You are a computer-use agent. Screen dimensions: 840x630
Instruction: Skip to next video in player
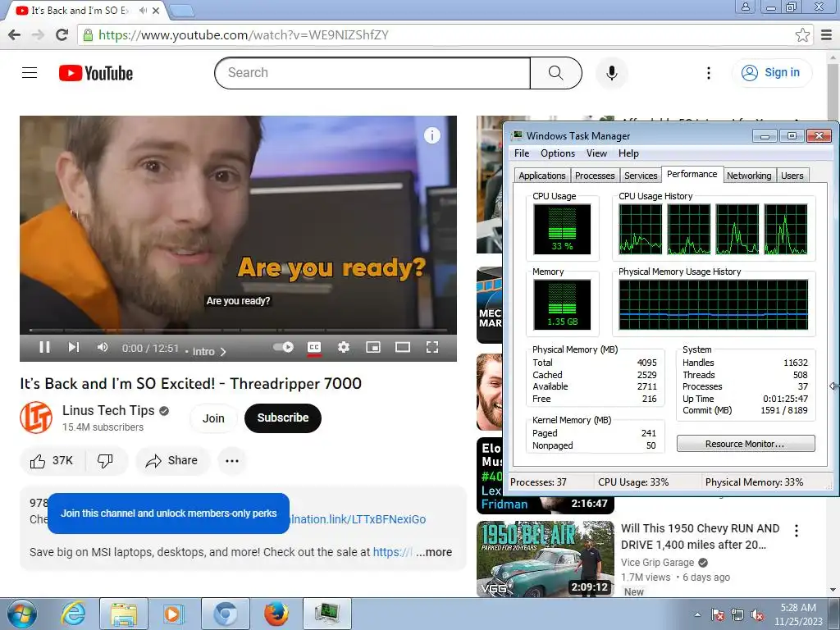[73, 347]
